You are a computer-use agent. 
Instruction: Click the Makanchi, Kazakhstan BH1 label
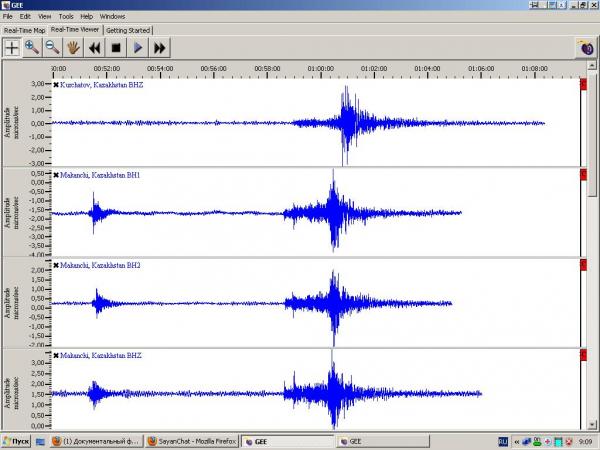pos(100,175)
